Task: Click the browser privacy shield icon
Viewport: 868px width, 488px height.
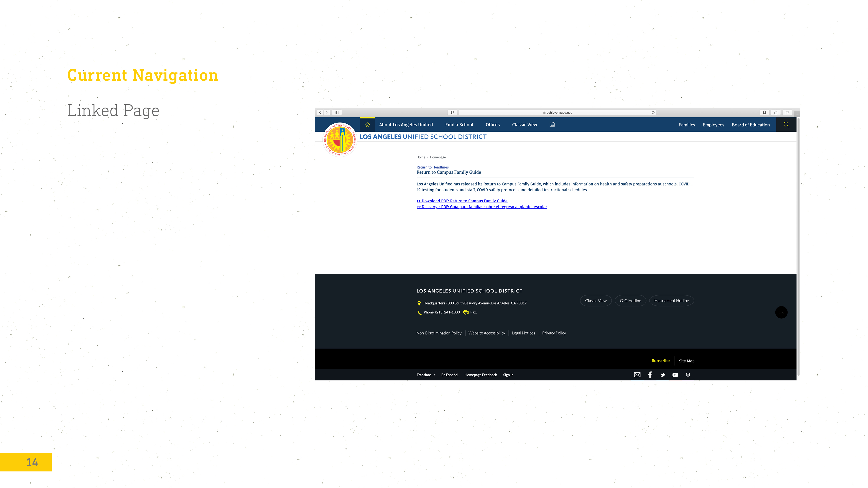Action: coord(452,113)
